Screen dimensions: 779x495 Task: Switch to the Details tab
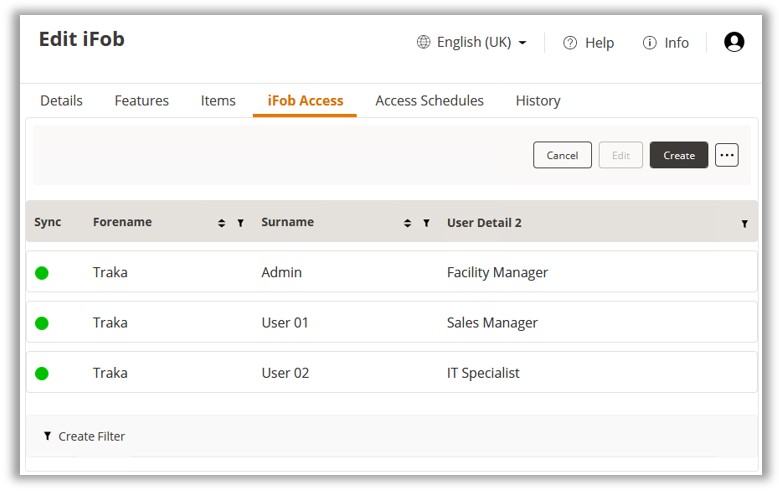pos(61,101)
